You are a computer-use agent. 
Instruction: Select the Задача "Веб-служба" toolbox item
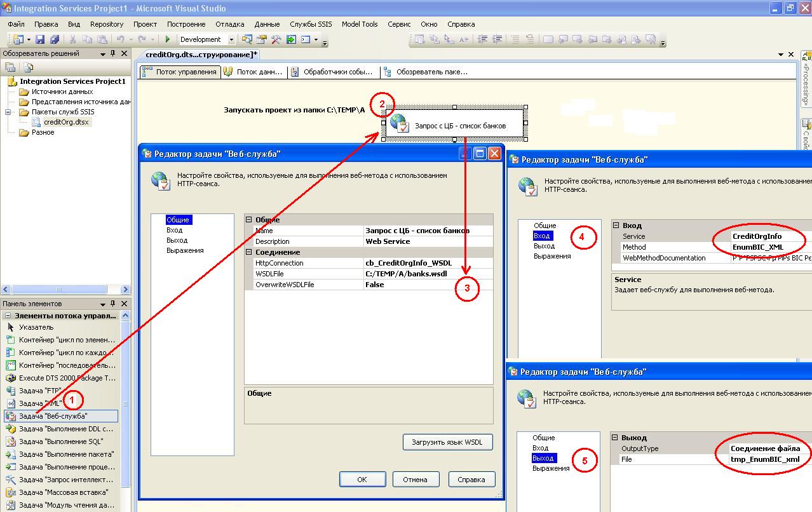pyautogui.click(x=60, y=416)
